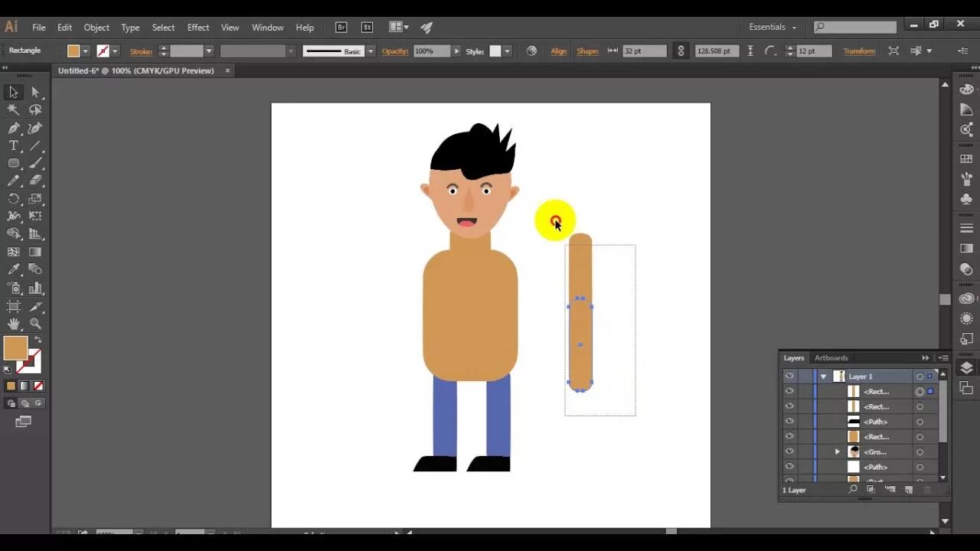The height and width of the screenshot is (551, 980).
Task: Select the Magic Wand tool
Action: point(13,109)
